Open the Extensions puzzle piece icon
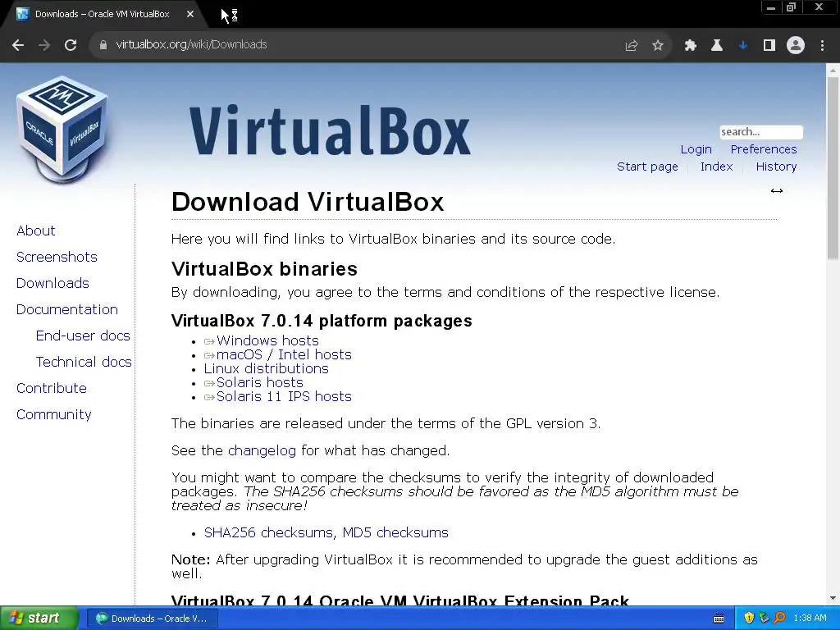 pos(691,46)
